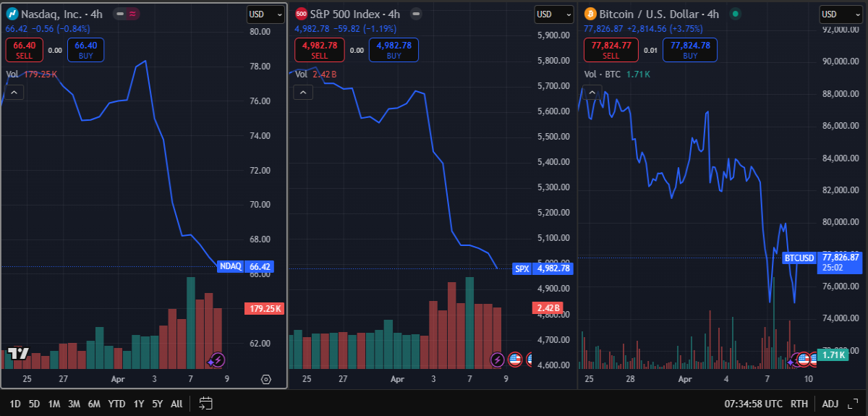The width and height of the screenshot is (868, 416).
Task: Select the YTD date range
Action: (x=116, y=404)
